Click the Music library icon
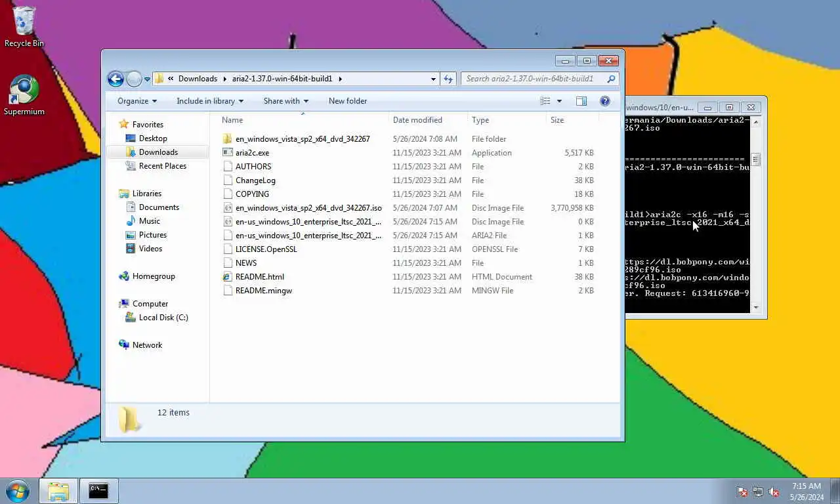840x504 pixels. (x=131, y=221)
